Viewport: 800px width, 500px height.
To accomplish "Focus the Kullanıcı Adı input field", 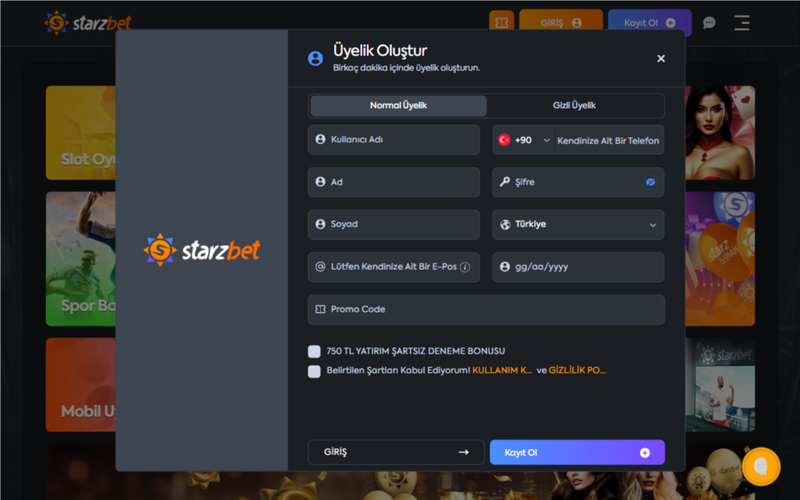I will [394, 140].
